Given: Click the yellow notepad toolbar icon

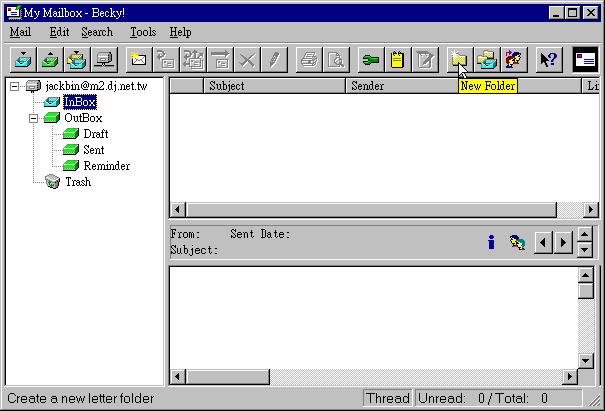Looking at the screenshot, I should pos(398,60).
